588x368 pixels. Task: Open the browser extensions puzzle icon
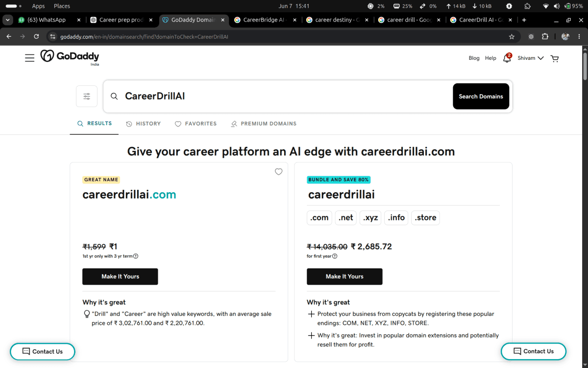545,36
